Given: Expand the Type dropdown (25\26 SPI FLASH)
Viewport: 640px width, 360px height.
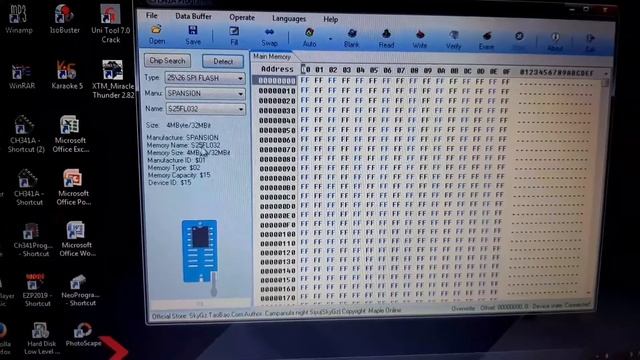Looking at the screenshot, I should click(x=240, y=78).
